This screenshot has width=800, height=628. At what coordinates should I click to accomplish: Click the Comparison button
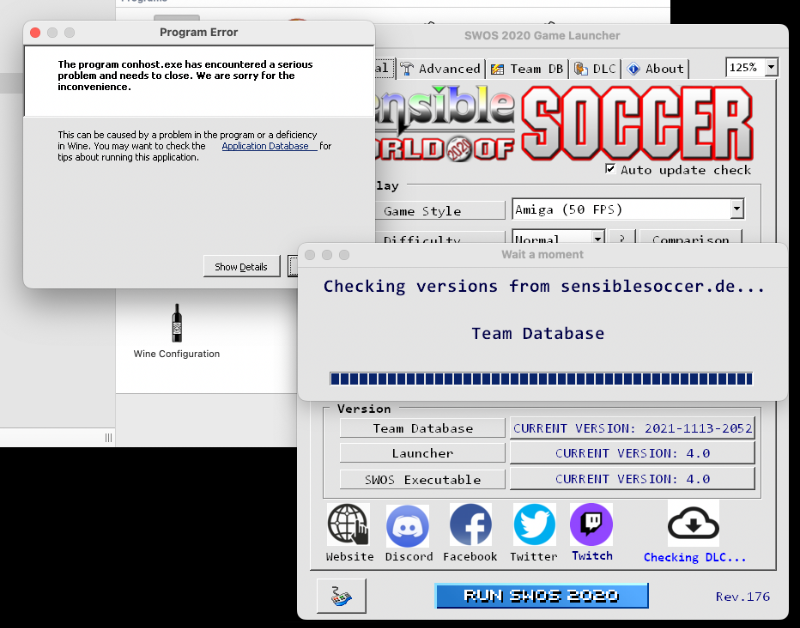coord(691,240)
